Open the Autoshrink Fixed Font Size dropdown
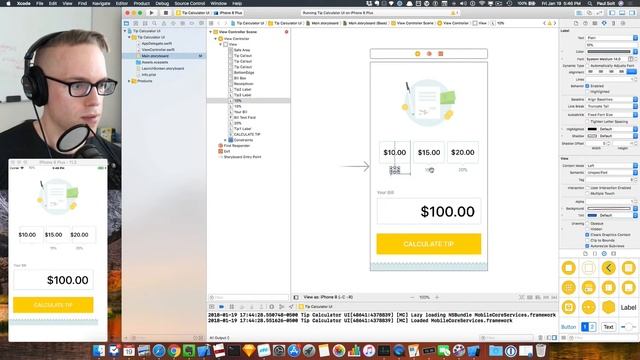Image resolution: width=640 pixels, height=360 pixels. pyautogui.click(x=611, y=115)
